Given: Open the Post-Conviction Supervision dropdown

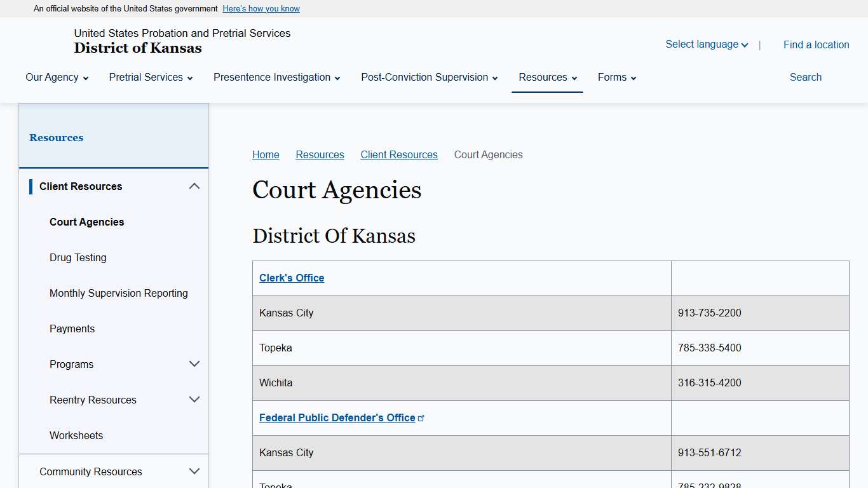Looking at the screenshot, I should pyautogui.click(x=428, y=77).
